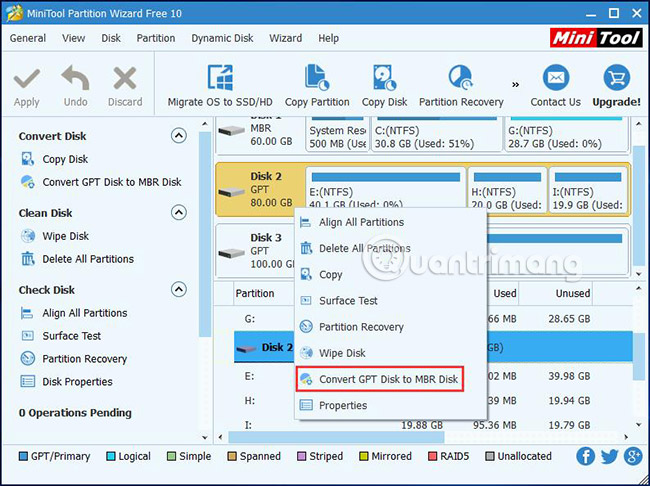The width and height of the screenshot is (650, 486).
Task: Select the C:(NTFS) partition block
Action: coord(436,134)
